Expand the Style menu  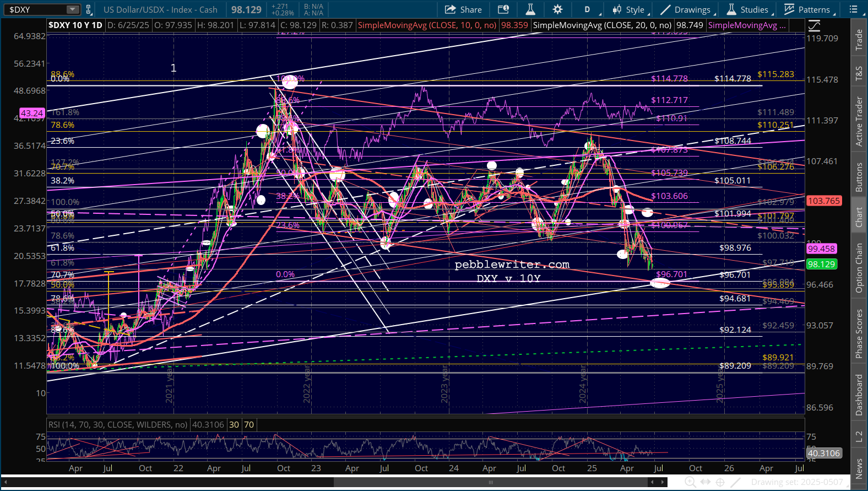click(630, 9)
